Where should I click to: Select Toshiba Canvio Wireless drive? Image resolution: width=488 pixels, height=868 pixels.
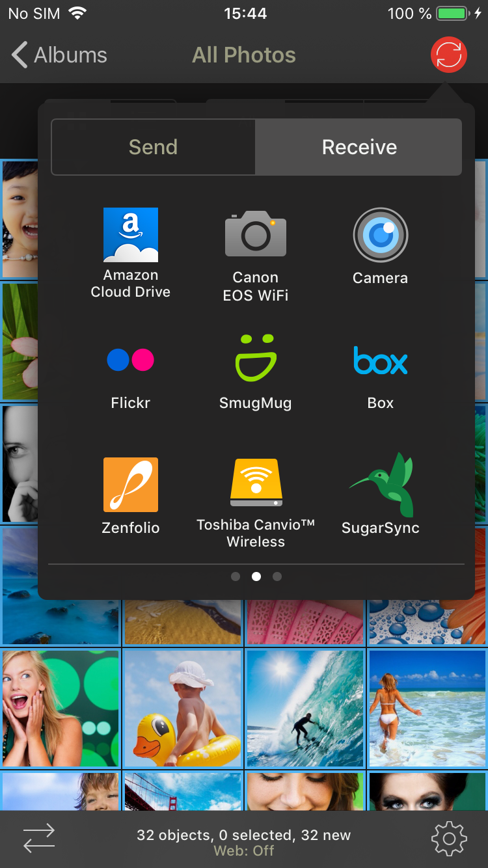coord(256,504)
